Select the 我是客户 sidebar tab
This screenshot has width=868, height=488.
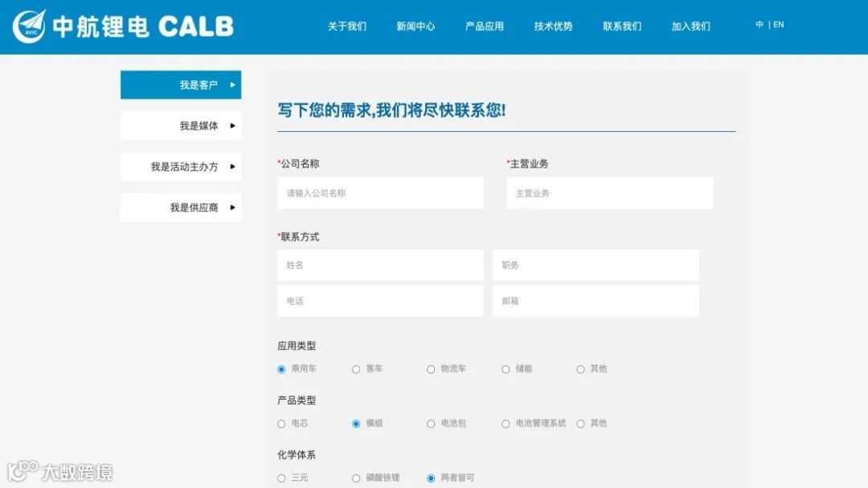coord(181,84)
